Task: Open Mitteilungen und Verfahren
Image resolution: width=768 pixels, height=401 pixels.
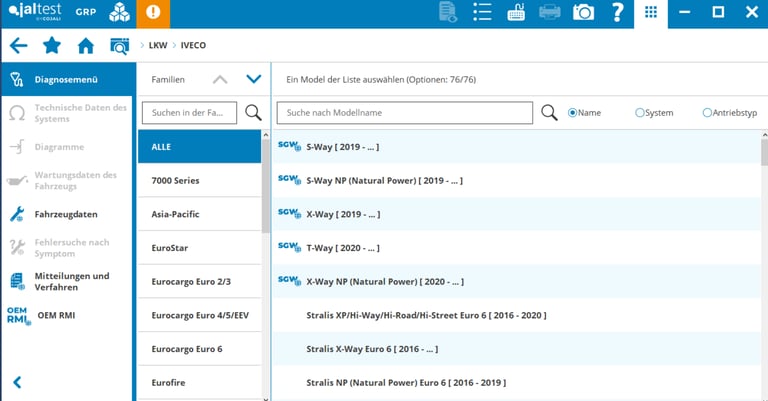Action: click(68, 282)
